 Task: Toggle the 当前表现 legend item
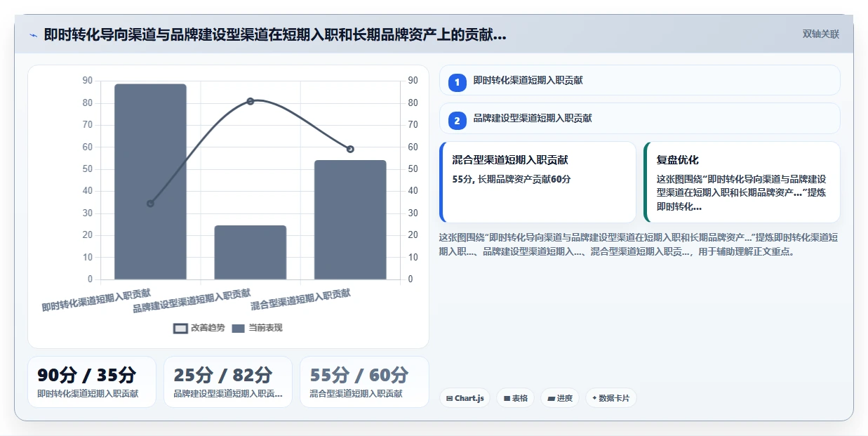257,328
